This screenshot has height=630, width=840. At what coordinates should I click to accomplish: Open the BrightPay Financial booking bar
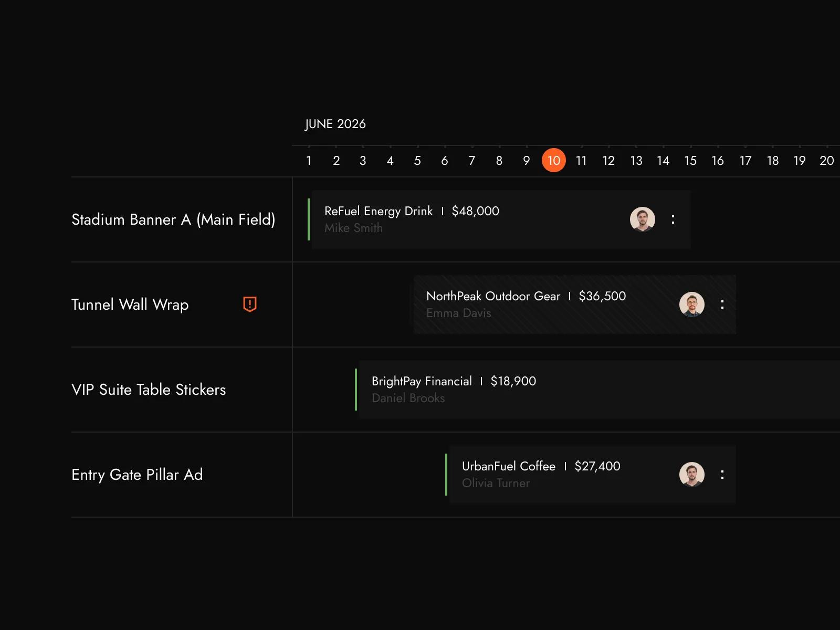click(597, 390)
